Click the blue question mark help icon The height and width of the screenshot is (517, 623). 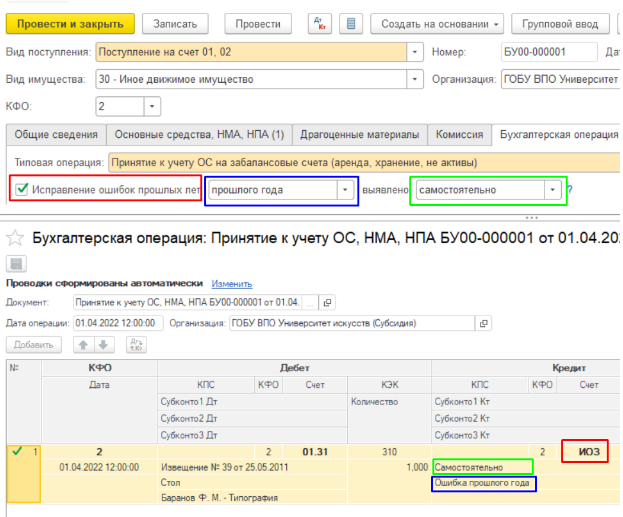click(x=570, y=190)
